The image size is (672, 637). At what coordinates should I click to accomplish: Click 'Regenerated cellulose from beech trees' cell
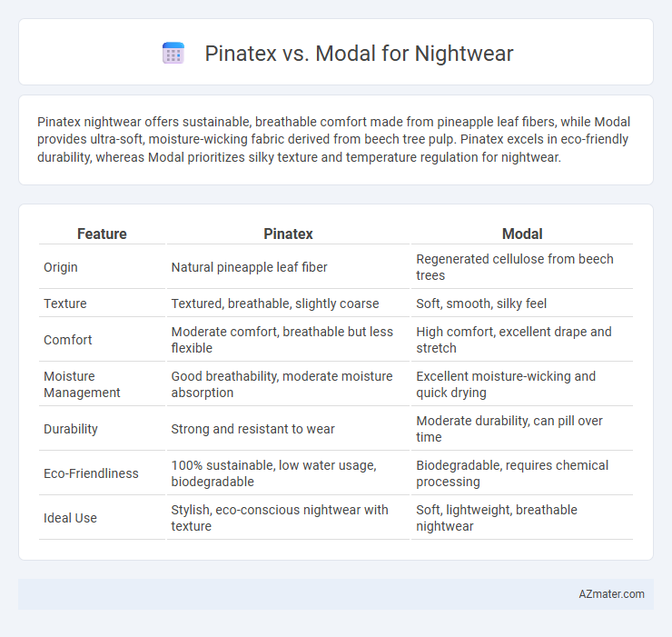[522, 267]
